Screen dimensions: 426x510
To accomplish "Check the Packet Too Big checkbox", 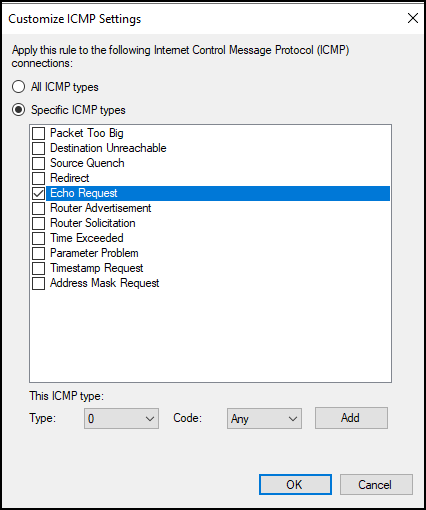I will [39, 133].
